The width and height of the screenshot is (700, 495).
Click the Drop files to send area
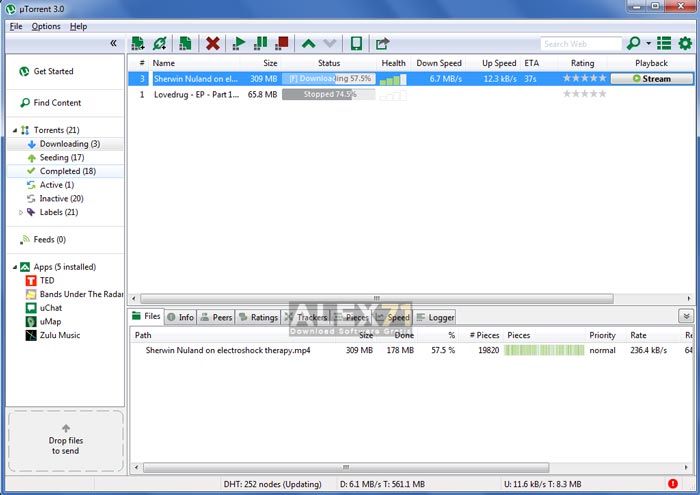tap(66, 441)
